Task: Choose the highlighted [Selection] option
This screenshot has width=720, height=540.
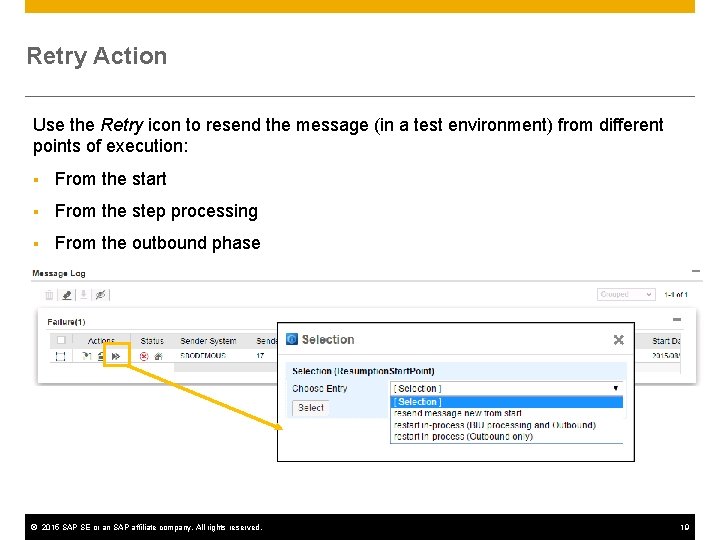Action: pyautogui.click(x=506, y=402)
